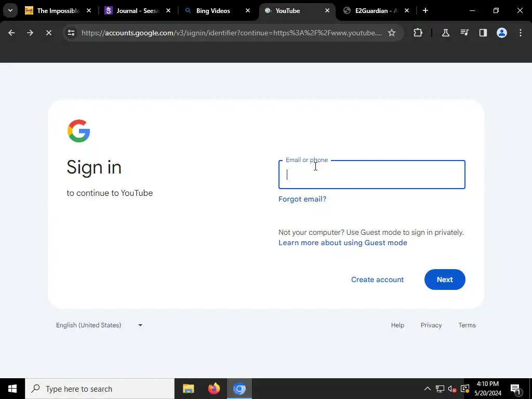
Task: Close the Bing Videos tab
Action: pos(248,10)
